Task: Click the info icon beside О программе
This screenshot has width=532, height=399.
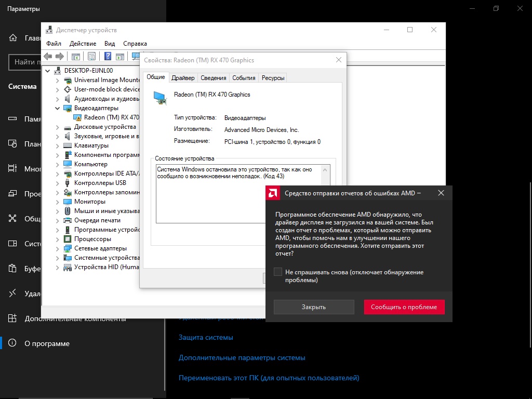Action: pos(12,343)
